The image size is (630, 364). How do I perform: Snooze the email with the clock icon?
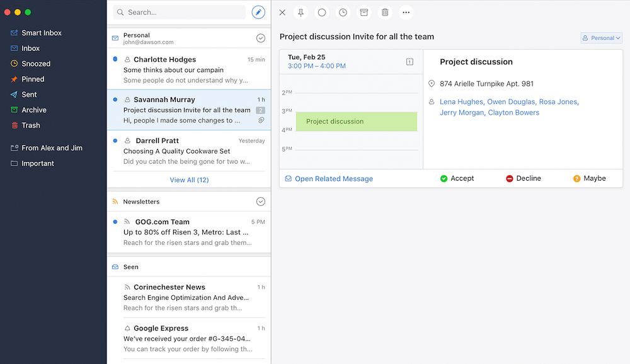[343, 13]
